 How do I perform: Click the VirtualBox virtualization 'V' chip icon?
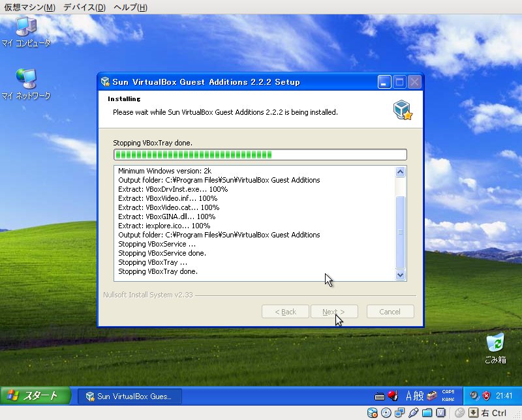[x=441, y=413]
